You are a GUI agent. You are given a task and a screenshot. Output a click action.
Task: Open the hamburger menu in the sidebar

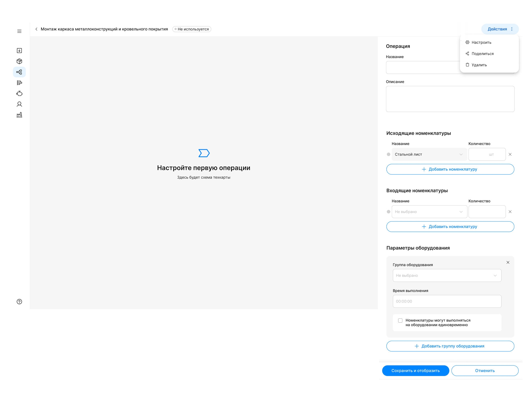(x=19, y=31)
